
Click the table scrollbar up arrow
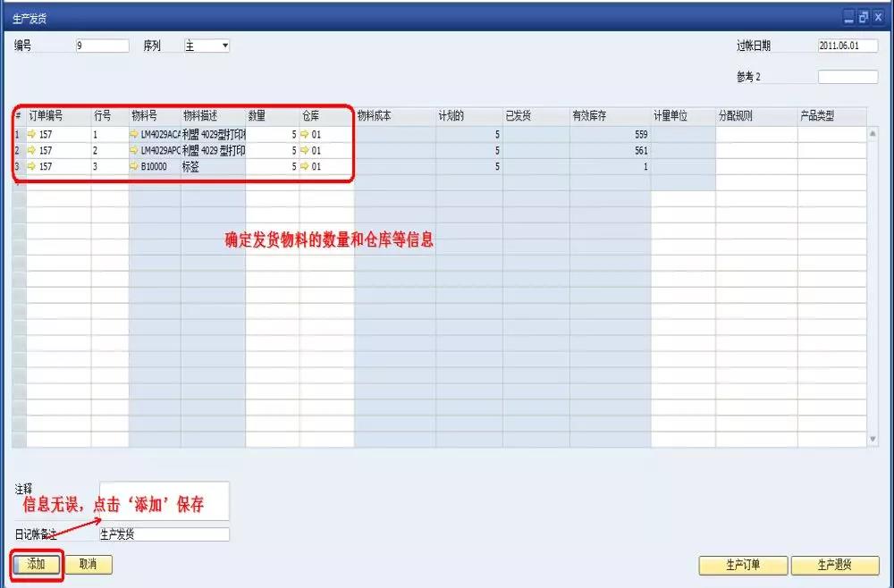click(x=873, y=134)
